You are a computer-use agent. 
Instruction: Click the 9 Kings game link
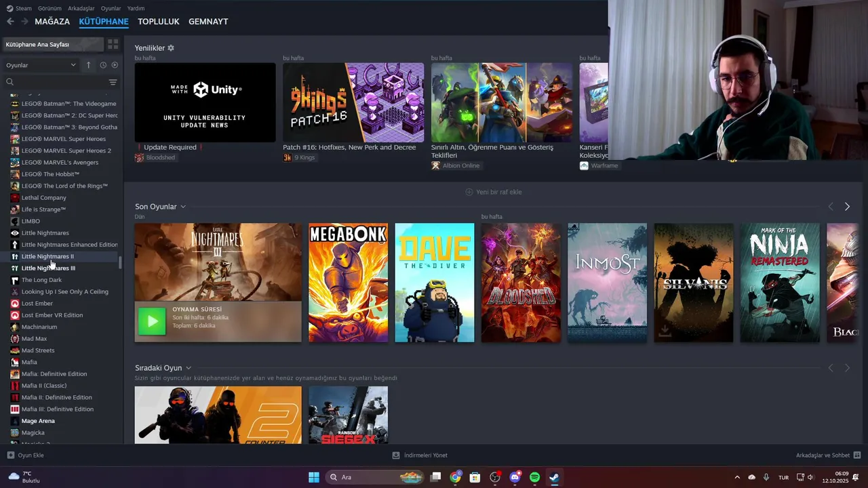[299, 158]
